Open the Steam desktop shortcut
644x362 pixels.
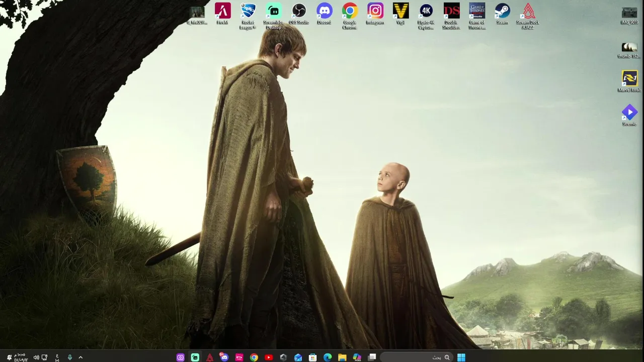click(x=502, y=14)
